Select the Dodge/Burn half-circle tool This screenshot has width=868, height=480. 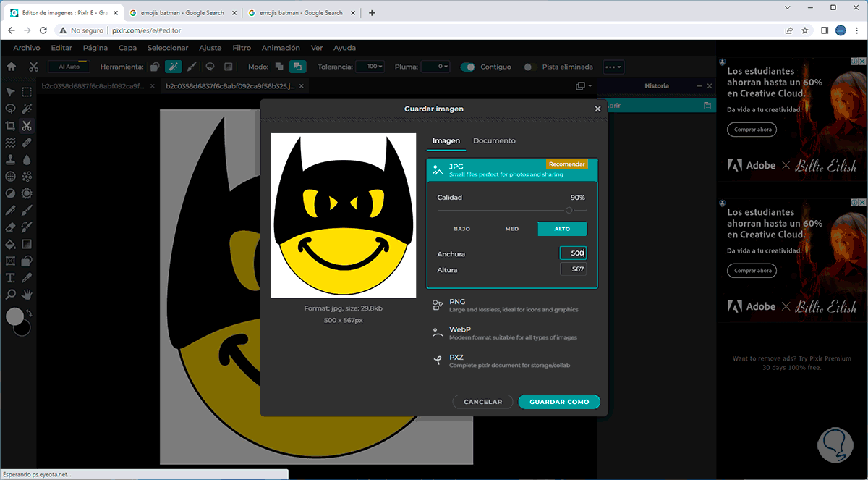[10, 193]
